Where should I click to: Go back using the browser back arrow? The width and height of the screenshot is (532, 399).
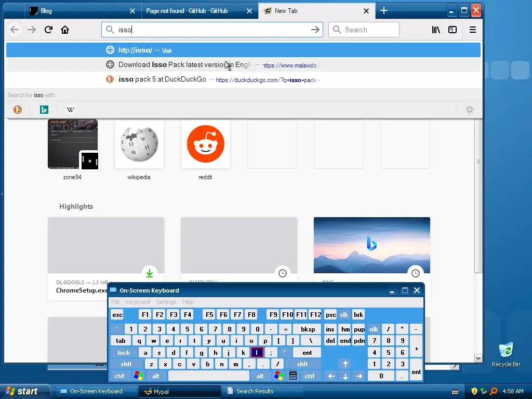[15, 30]
